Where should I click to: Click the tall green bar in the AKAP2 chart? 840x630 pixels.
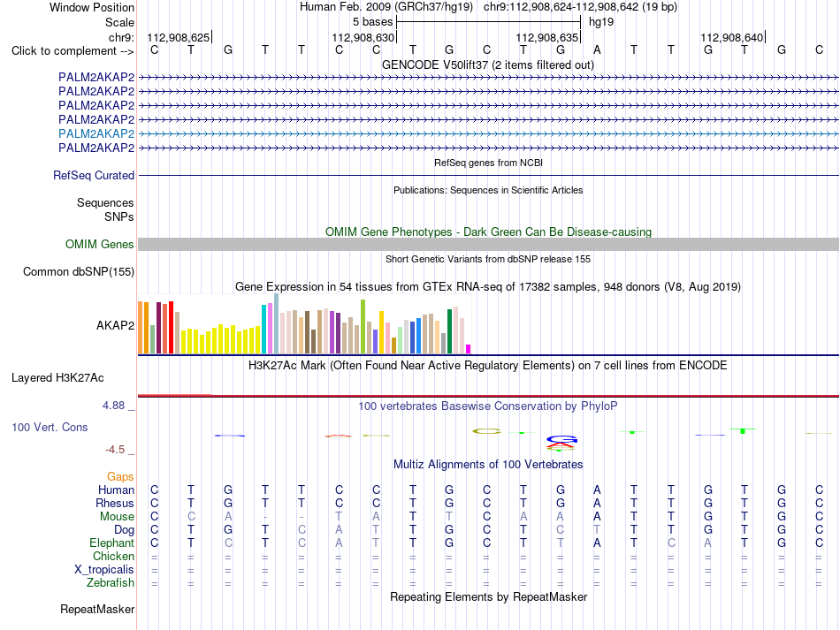363,327
